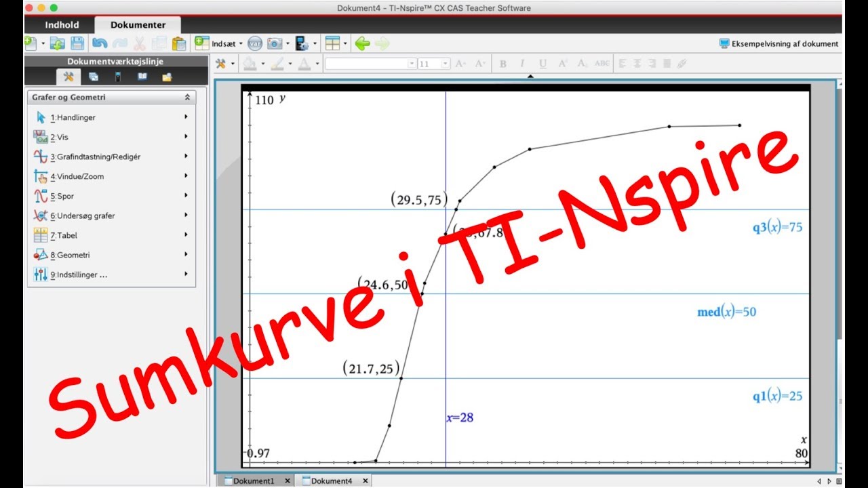Switch to the Dokumenter tab
868x488 pixels.
[138, 25]
